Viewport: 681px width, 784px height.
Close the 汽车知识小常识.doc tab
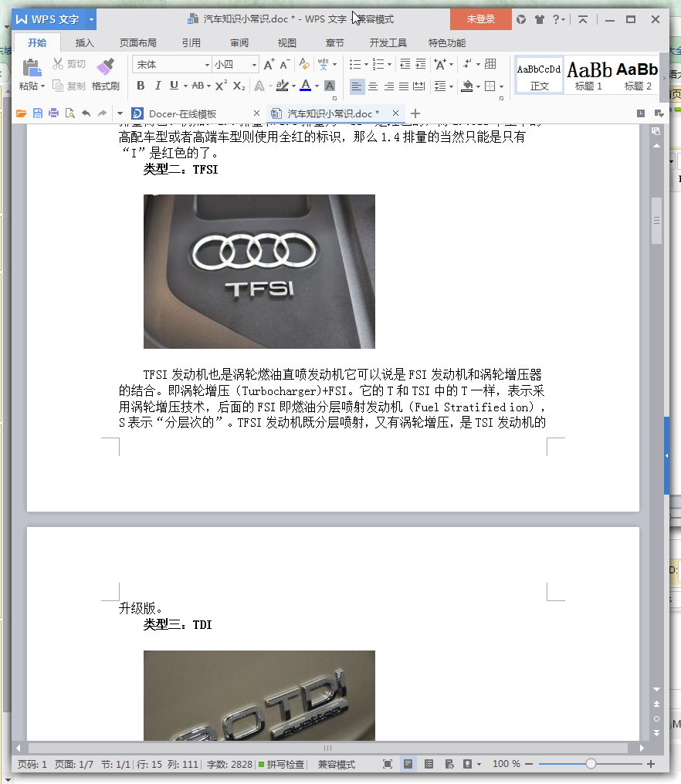tap(396, 113)
